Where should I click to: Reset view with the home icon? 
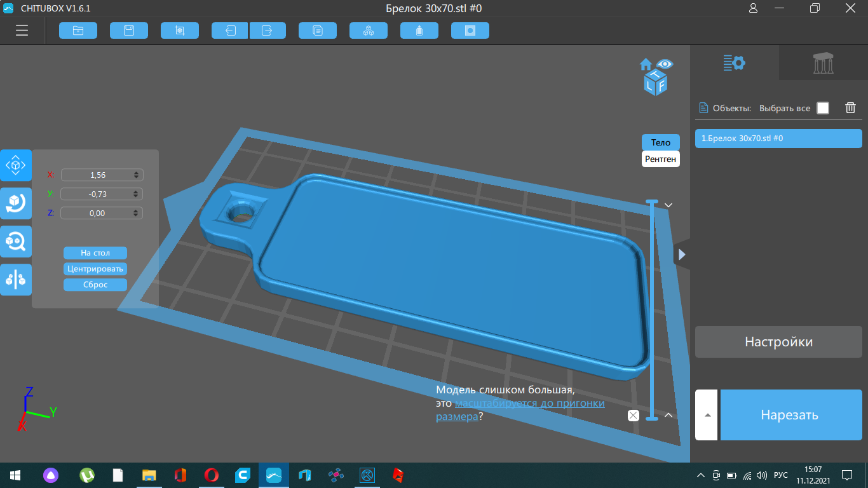click(x=646, y=64)
